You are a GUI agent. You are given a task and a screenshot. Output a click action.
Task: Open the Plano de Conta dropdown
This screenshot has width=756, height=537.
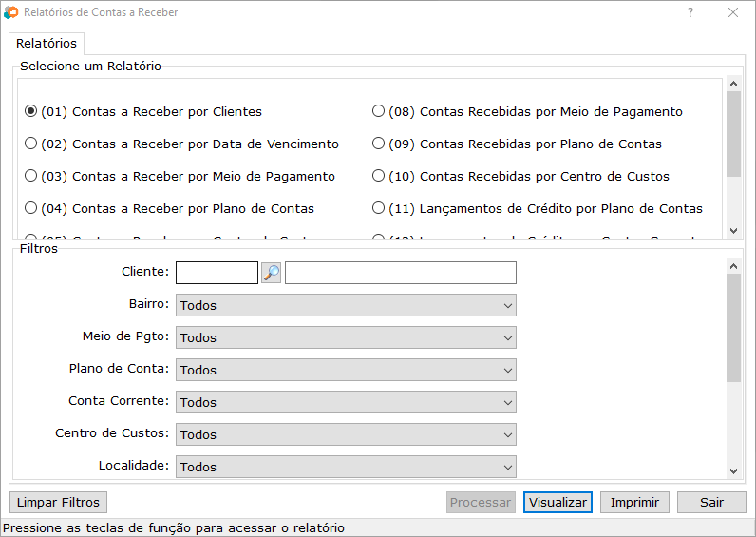tap(346, 370)
